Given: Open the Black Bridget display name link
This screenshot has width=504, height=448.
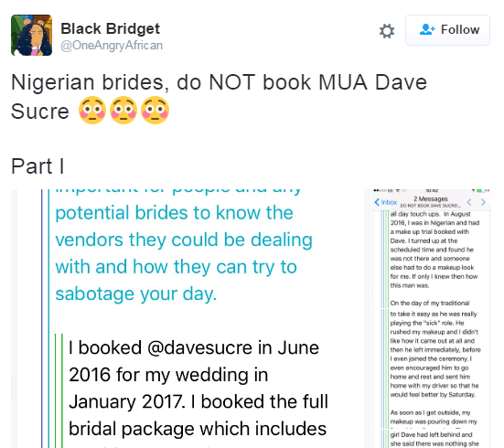Looking at the screenshot, I should (111, 28).
